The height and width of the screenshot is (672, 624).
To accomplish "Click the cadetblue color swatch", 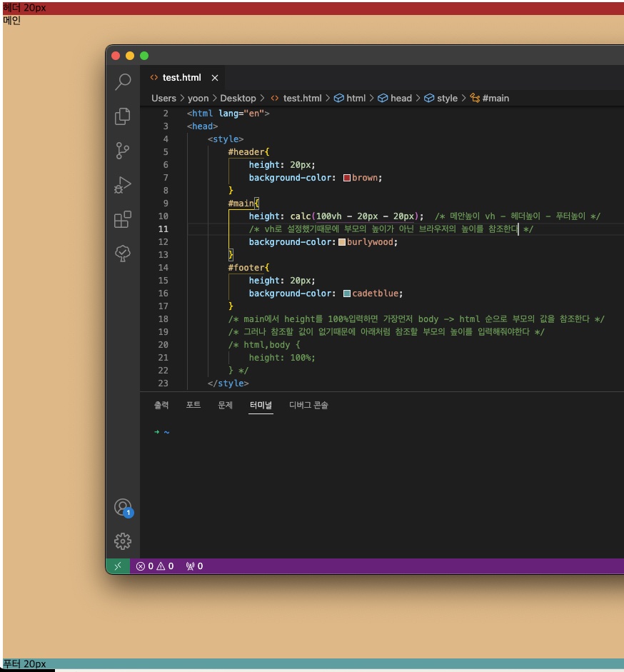I will 347,294.
